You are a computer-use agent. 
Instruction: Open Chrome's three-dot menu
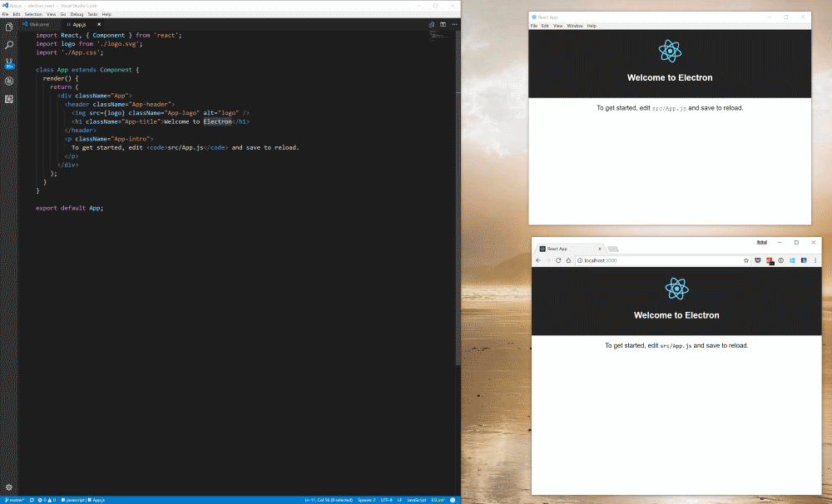point(815,260)
